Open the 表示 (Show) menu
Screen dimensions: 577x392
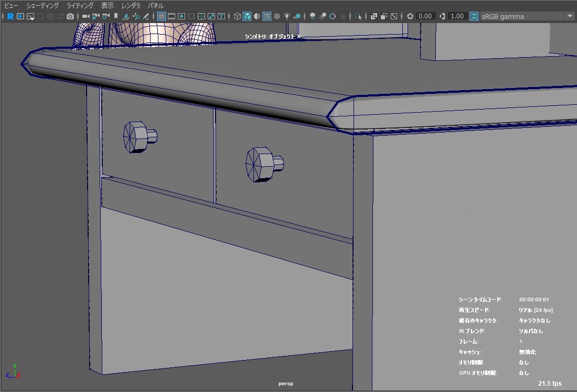107,5
